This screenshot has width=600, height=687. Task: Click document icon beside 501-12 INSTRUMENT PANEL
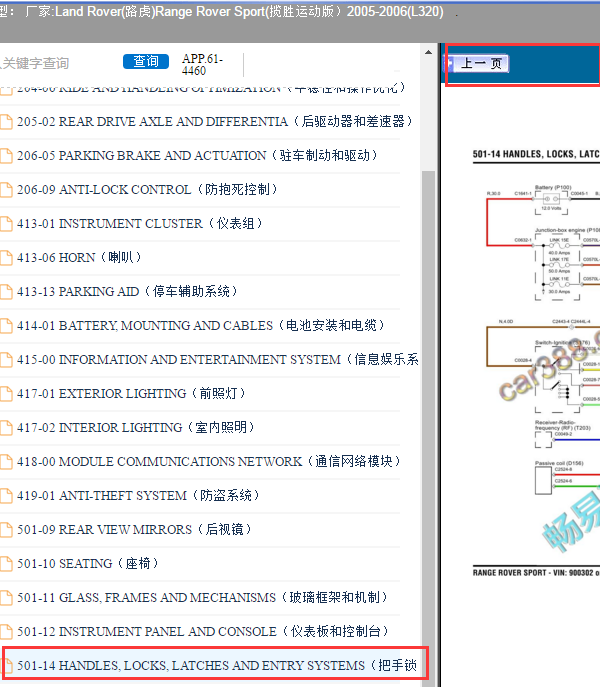[x=6, y=632]
